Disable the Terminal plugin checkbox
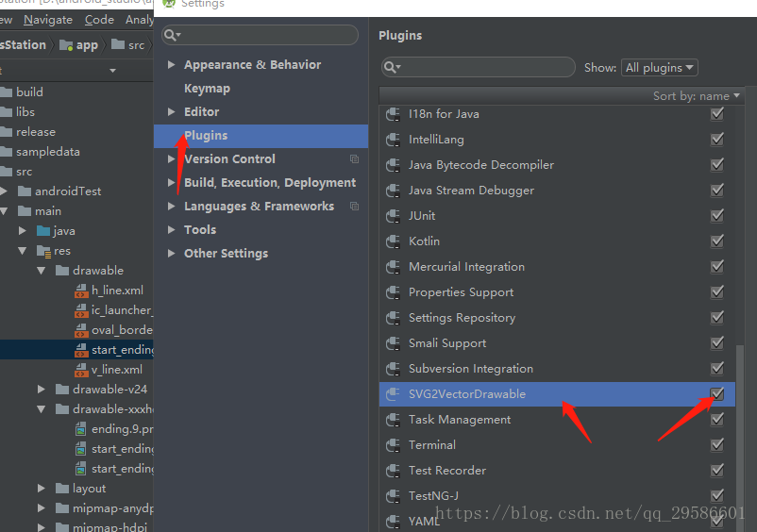The width and height of the screenshot is (757, 532). [717, 444]
